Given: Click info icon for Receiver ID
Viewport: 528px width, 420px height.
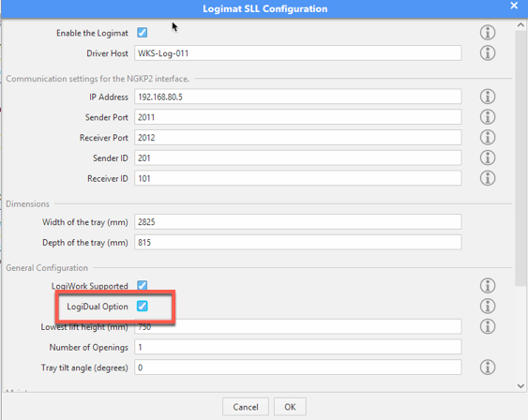Looking at the screenshot, I should 488,178.
